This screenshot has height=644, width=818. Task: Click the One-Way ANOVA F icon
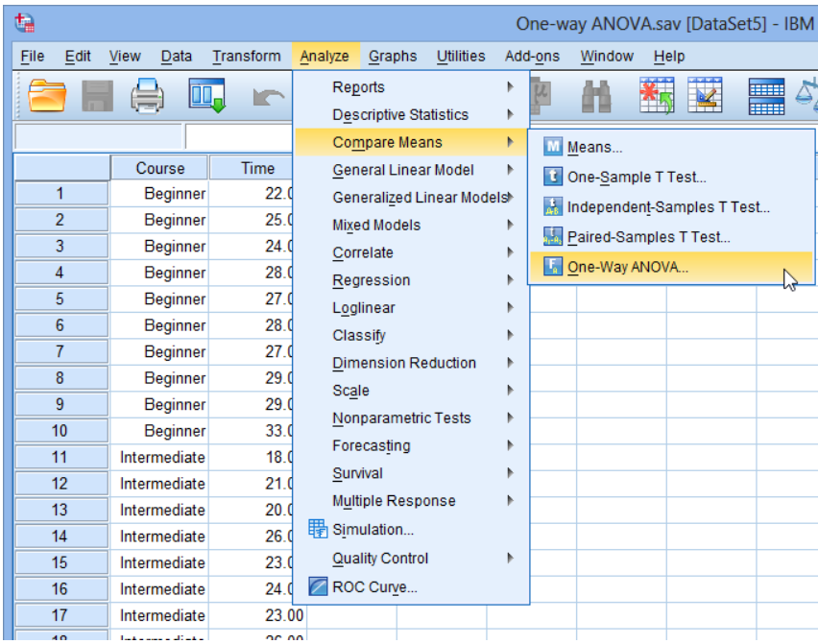[552, 266]
